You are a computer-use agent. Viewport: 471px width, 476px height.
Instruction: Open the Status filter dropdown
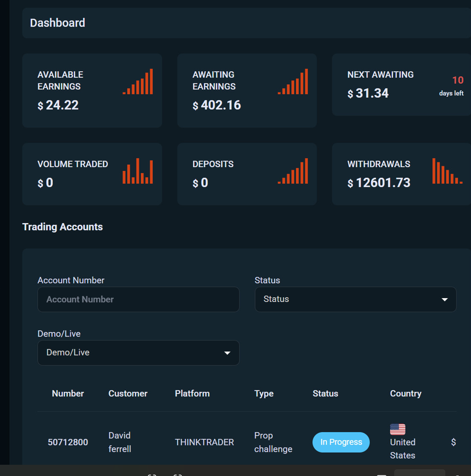355,299
